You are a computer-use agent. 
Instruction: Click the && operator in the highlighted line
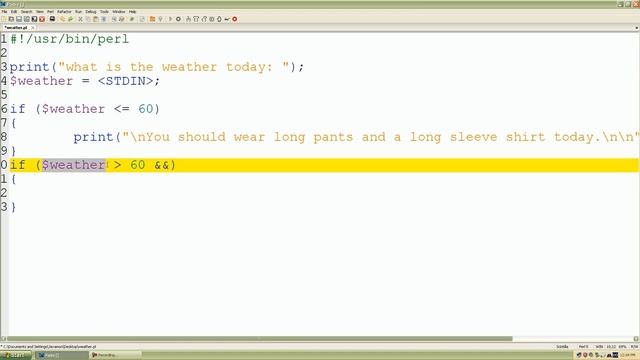click(x=162, y=165)
